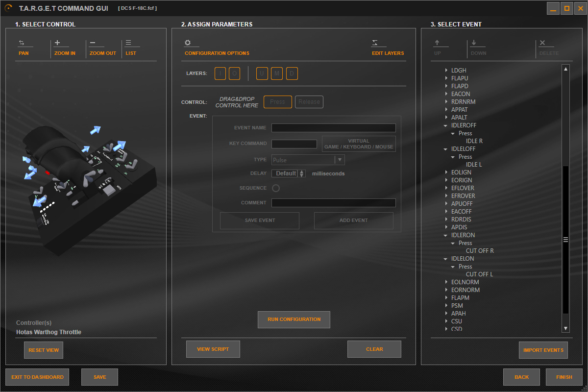This screenshot has width=588, height=392.
Task: Select CUT OFF R event entry
Action: tap(480, 251)
